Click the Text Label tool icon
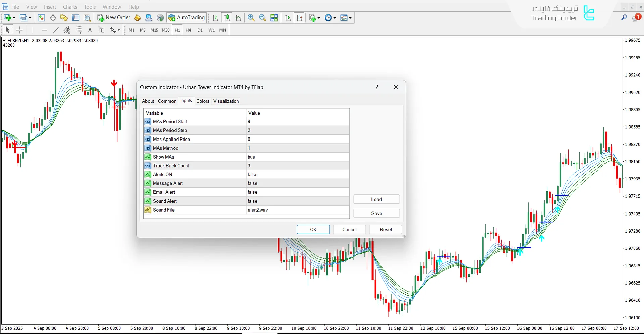Image resolution: width=644 pixels, height=334 pixels. (x=101, y=30)
